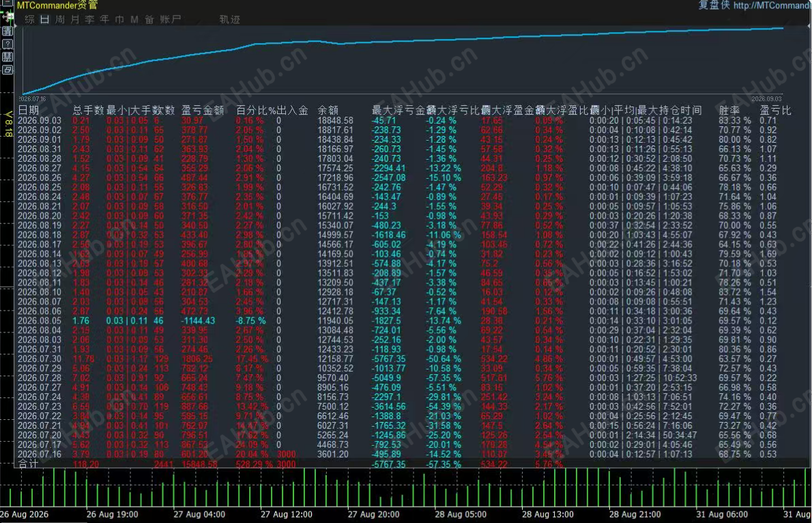Open the 账户 account tab
Screen dimensions: 812x523
(x=171, y=20)
